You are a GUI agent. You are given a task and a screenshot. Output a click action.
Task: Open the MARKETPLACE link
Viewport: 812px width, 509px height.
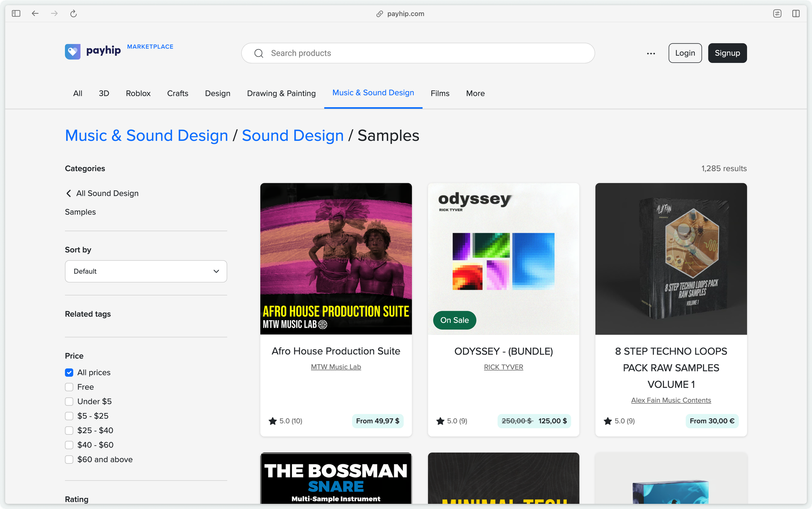pyautogui.click(x=150, y=47)
